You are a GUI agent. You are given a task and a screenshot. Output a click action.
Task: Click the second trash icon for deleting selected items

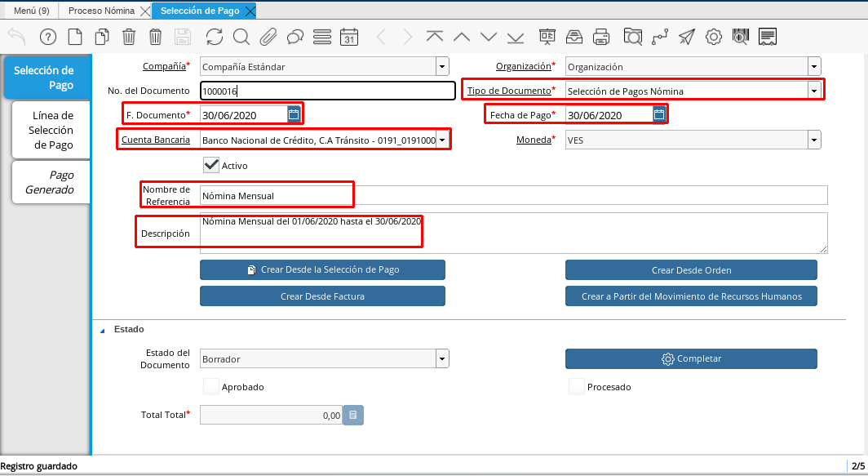156,37
